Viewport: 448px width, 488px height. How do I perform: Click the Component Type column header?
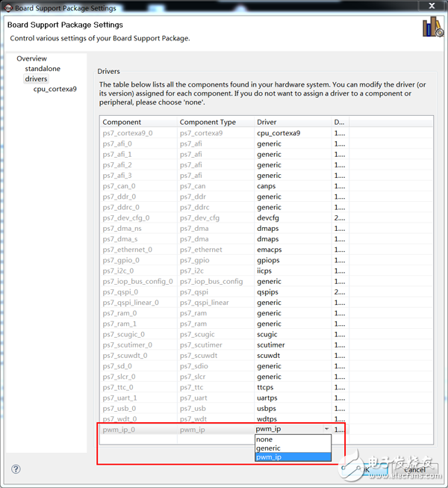(x=208, y=122)
